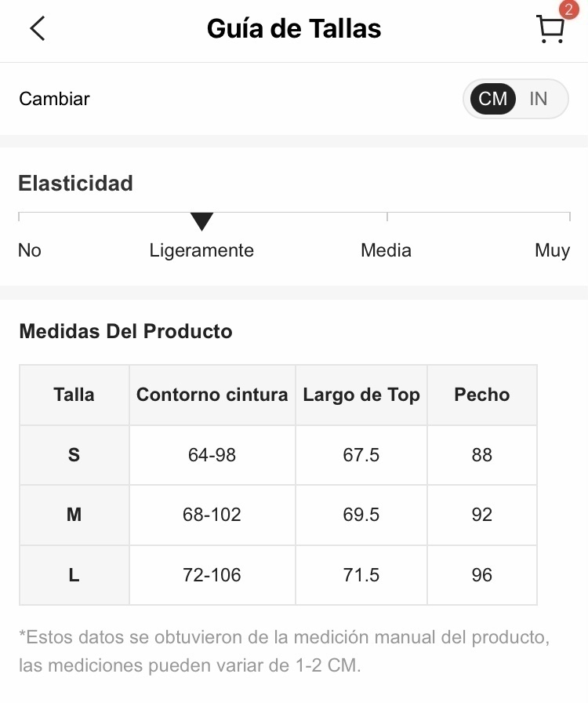588x703 pixels.
Task: Select the Ligeramente elasticity label
Action: (201, 250)
